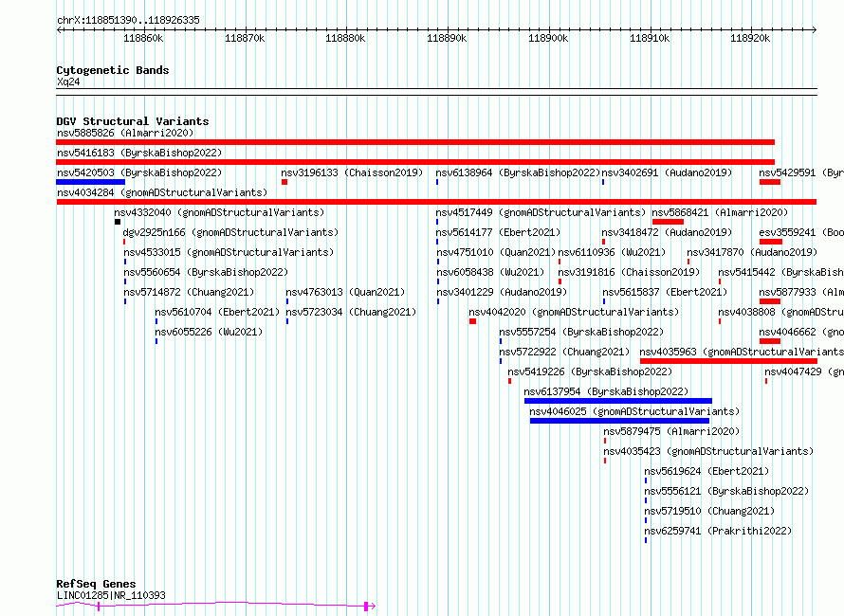Open nsv6055226 (Wu2021) variant label

click(209, 332)
